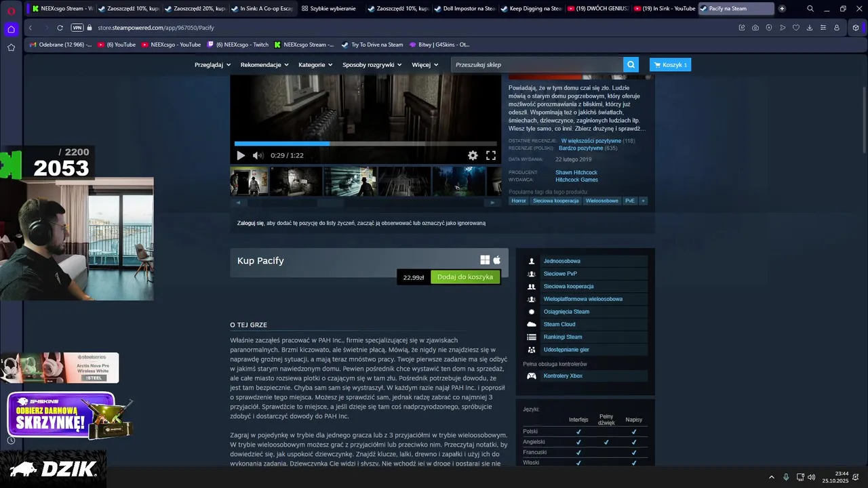The image size is (868, 488).
Task: Seek within the trailer progress bar
Action: click(x=366, y=144)
